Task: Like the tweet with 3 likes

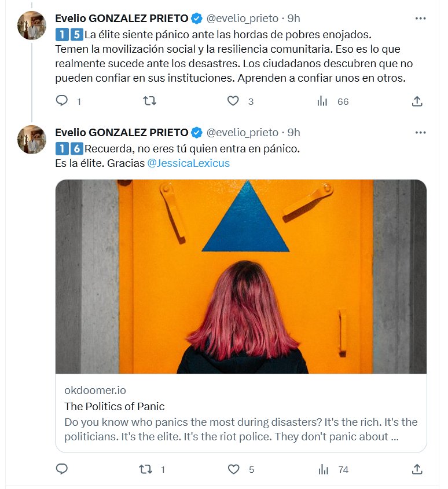Action: tap(233, 101)
